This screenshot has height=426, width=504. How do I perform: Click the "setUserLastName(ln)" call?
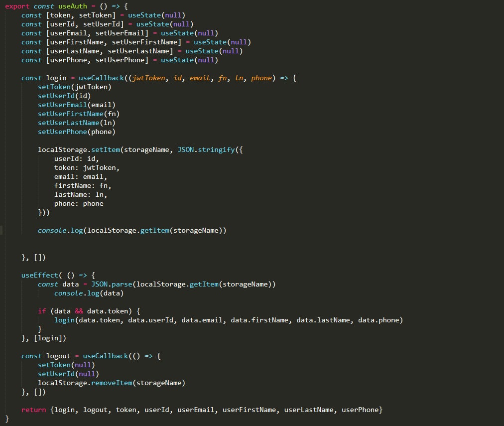(77, 123)
